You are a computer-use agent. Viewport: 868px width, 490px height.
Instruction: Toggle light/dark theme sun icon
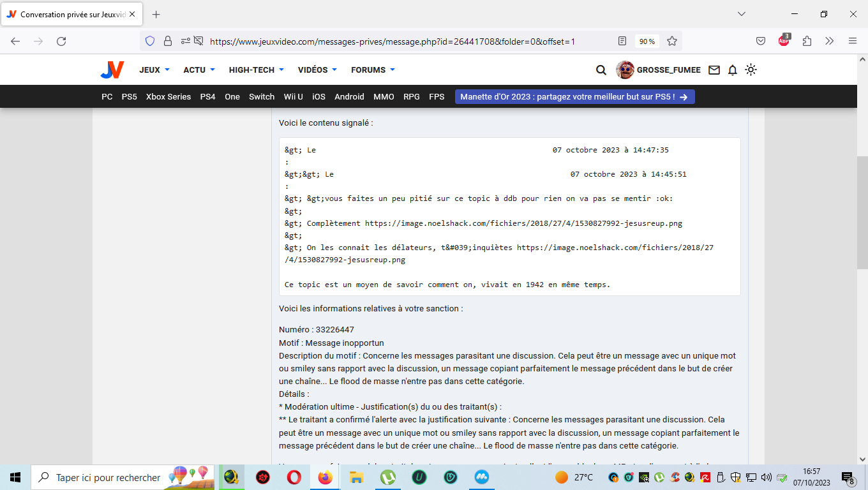(x=751, y=70)
